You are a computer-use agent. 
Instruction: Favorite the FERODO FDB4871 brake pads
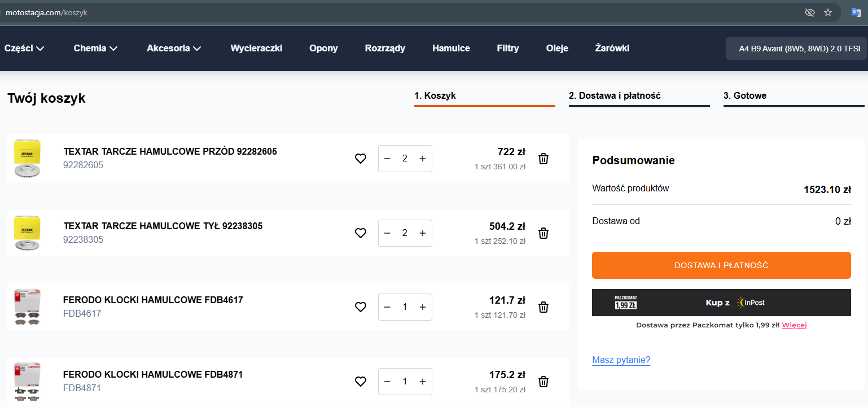(361, 382)
